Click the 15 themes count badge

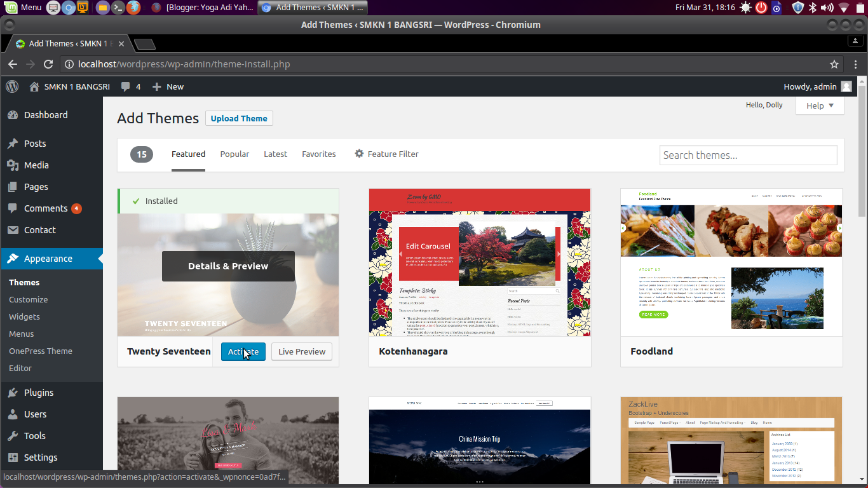(142, 154)
